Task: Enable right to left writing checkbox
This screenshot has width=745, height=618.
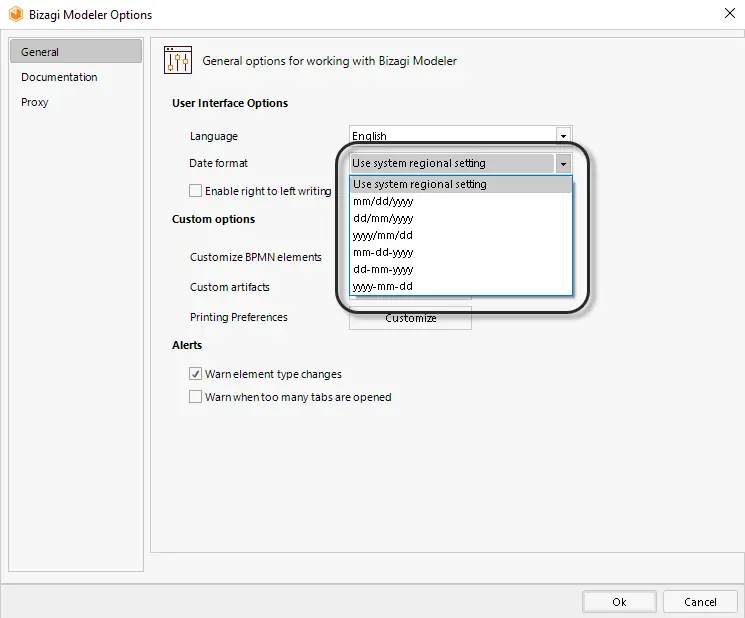Action: tap(195, 190)
